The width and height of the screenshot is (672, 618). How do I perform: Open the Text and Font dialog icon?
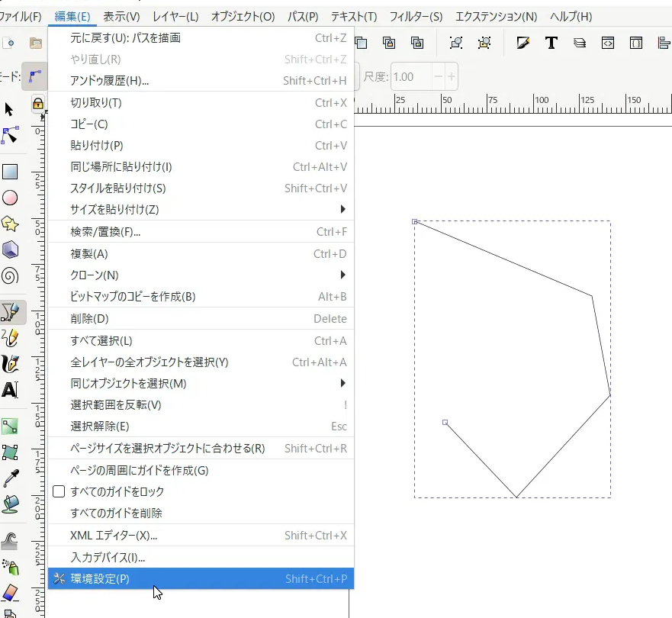pyautogui.click(x=551, y=43)
